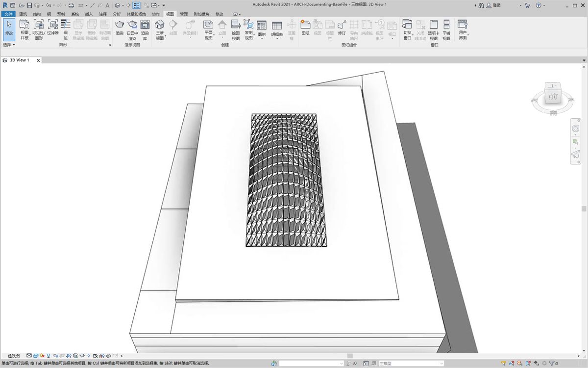The height and width of the screenshot is (368, 588).
Task: Click the Revit 'R' application logo
Action: [5, 5]
